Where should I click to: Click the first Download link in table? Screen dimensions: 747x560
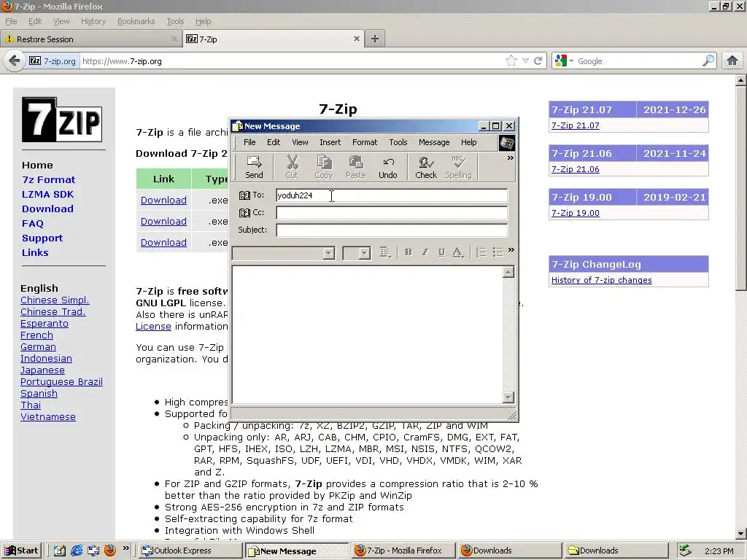(163, 200)
